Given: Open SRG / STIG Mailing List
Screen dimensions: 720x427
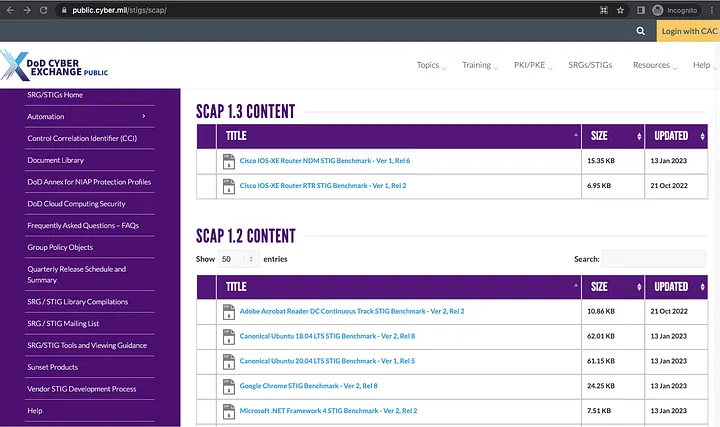Looking at the screenshot, I should click(63, 323).
